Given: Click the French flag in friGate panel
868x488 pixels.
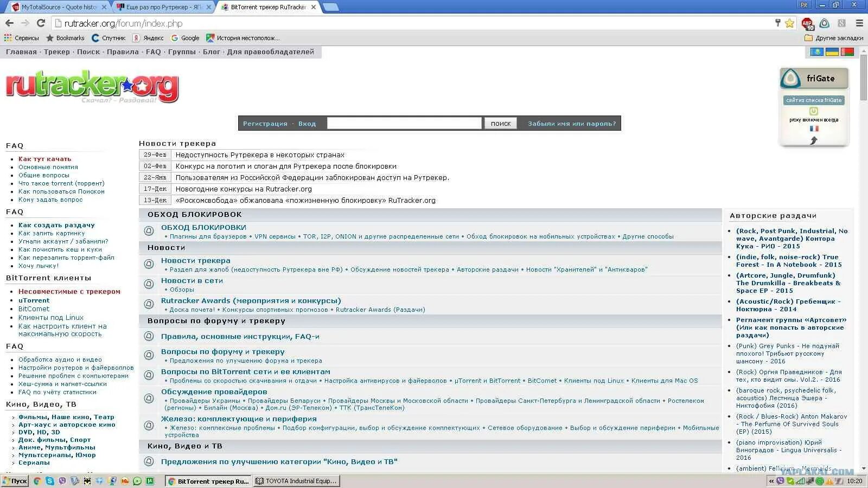Looking at the screenshot, I should 814,129.
